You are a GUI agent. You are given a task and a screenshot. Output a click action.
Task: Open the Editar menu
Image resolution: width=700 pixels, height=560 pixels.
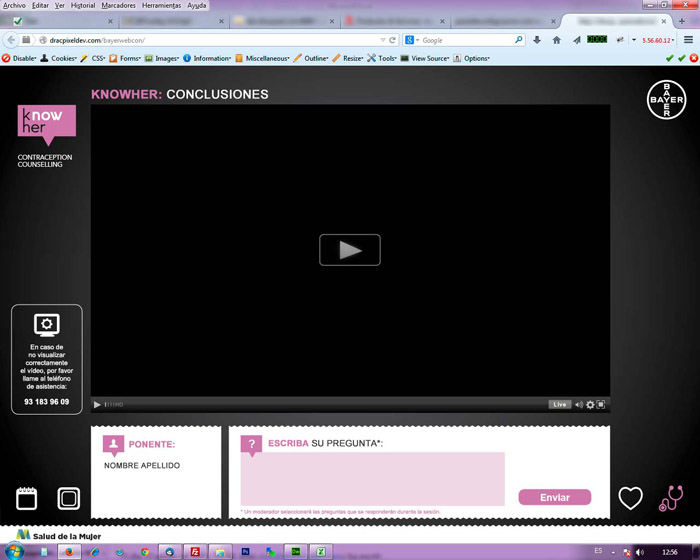40,5
